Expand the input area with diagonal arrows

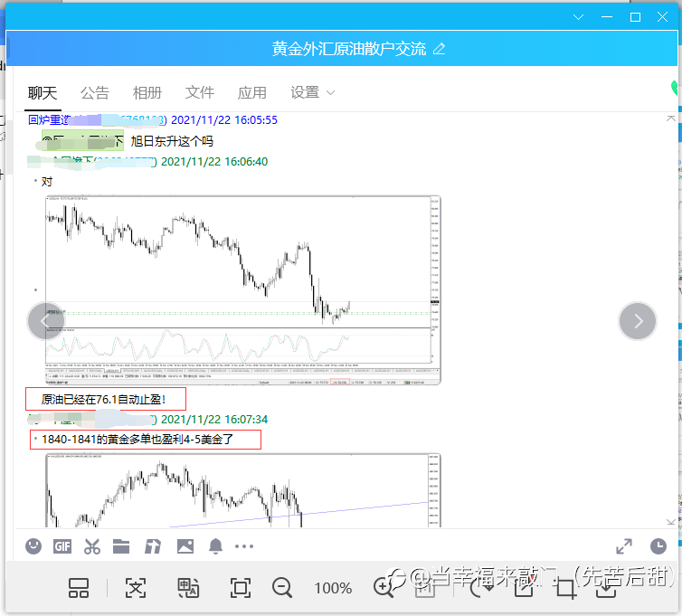tap(624, 546)
